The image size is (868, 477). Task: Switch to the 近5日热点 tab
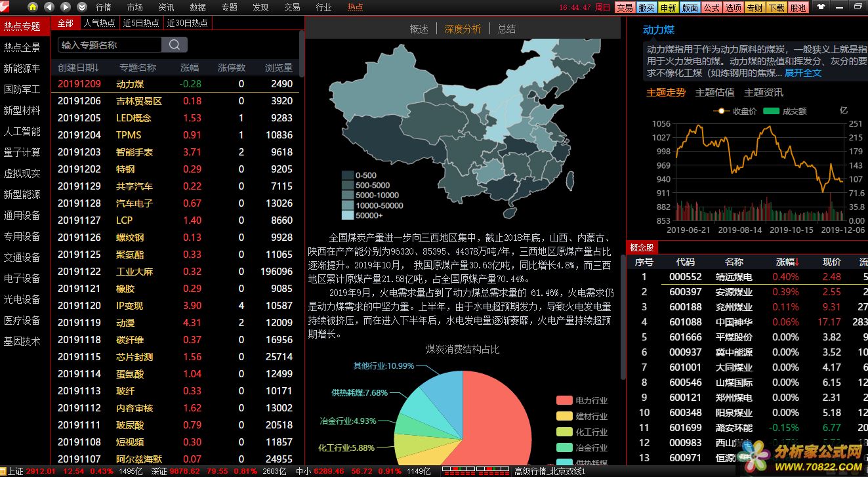tap(141, 22)
